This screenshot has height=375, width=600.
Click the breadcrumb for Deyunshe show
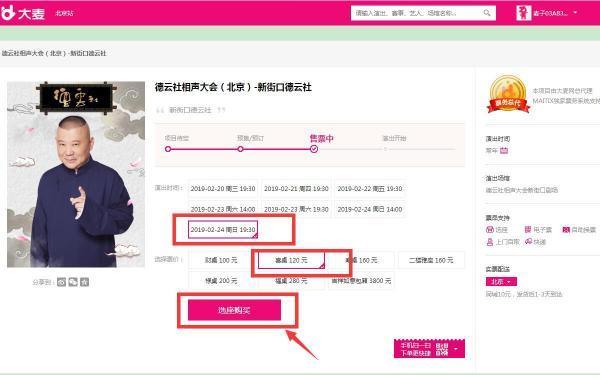[x=54, y=53]
